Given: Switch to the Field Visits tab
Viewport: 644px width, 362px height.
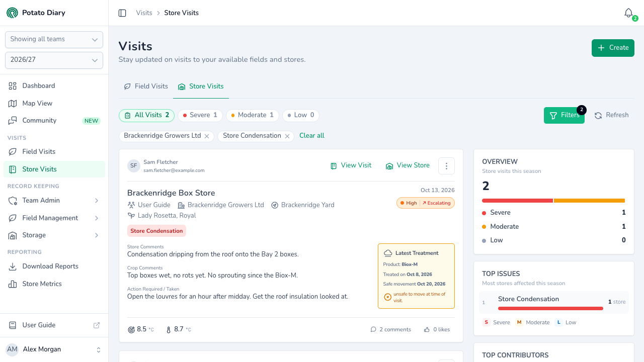Looking at the screenshot, I should coord(146,86).
